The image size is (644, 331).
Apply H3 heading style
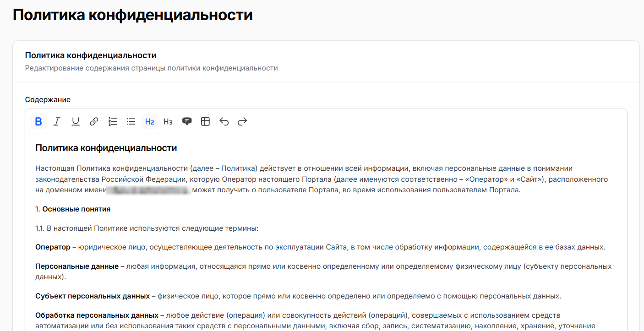click(x=168, y=121)
